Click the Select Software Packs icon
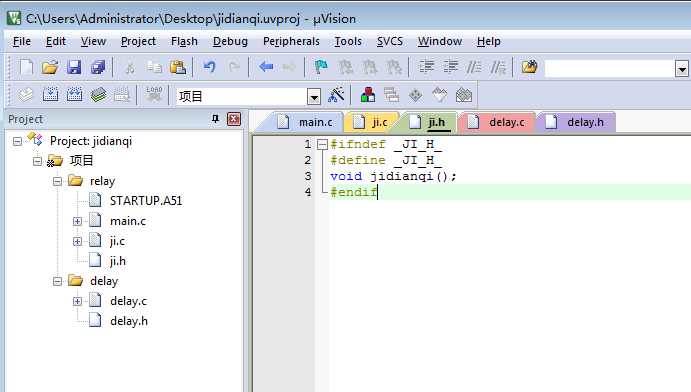 (439, 95)
